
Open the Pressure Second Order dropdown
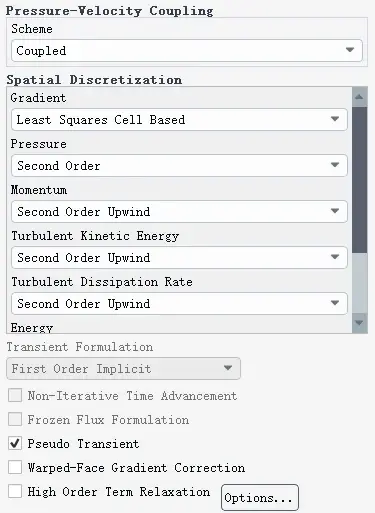179,166
